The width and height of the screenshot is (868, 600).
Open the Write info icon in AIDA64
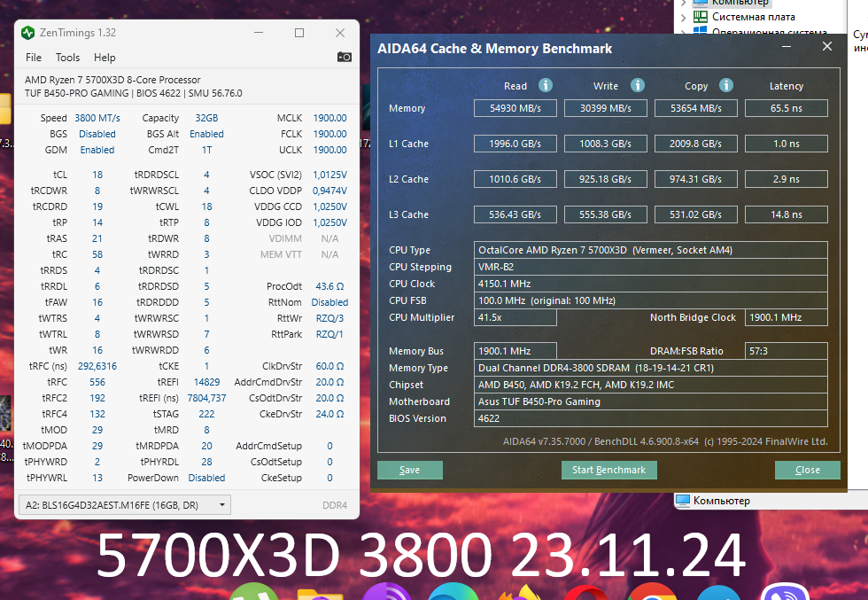[638, 85]
